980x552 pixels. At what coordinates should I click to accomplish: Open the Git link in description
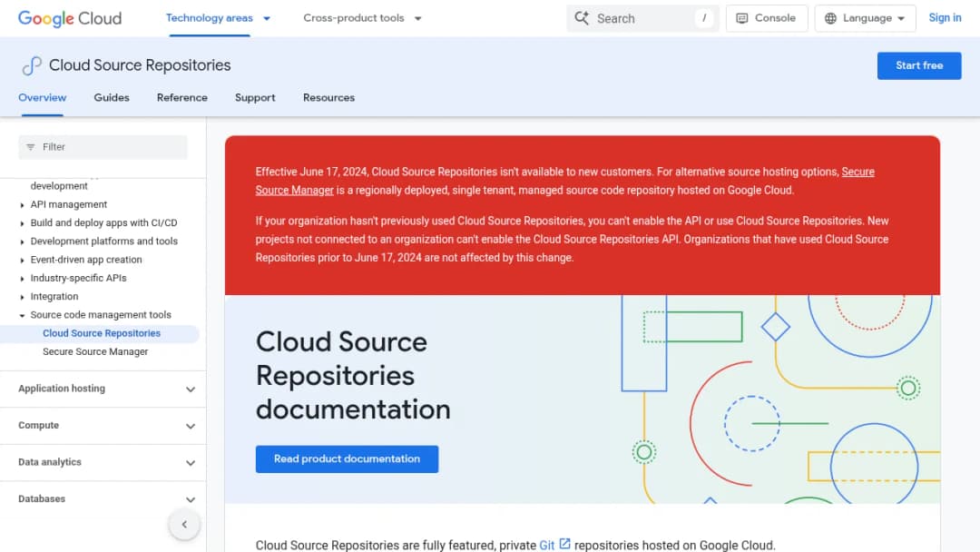click(547, 545)
